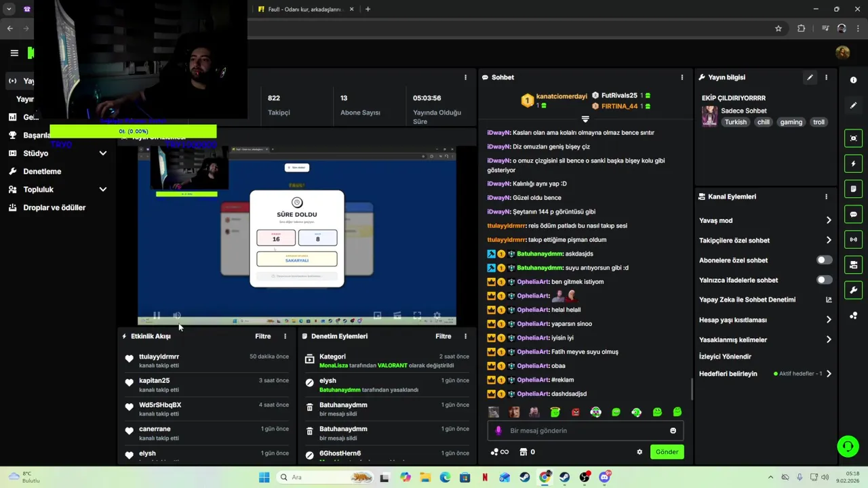Expand the Stüdyo section chevron

click(103, 153)
